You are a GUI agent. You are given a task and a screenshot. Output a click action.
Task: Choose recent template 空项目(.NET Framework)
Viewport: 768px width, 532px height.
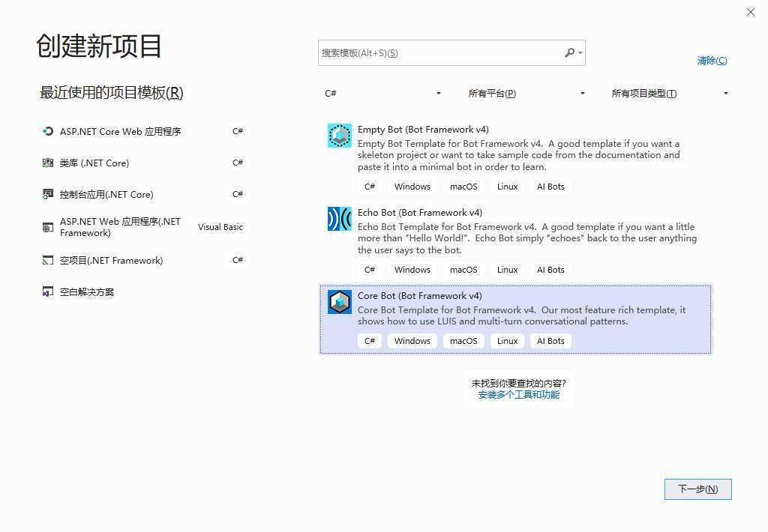point(145,260)
